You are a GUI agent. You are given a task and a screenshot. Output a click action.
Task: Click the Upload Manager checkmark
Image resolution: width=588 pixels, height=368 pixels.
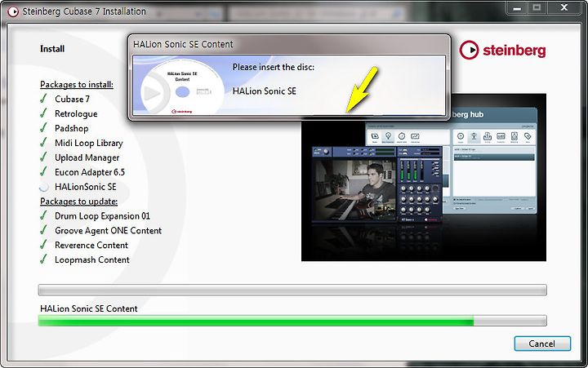point(43,157)
